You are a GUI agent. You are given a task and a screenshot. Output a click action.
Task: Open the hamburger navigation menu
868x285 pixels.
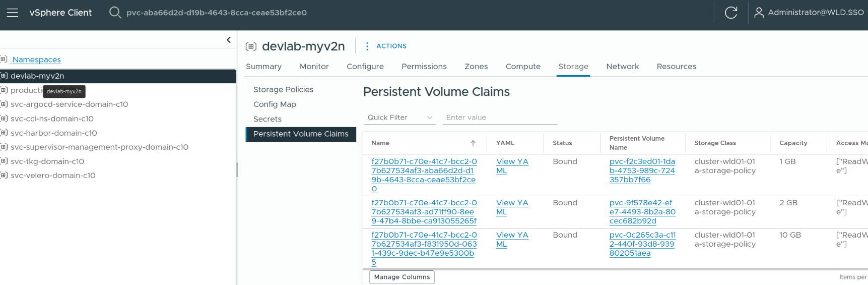tap(13, 13)
